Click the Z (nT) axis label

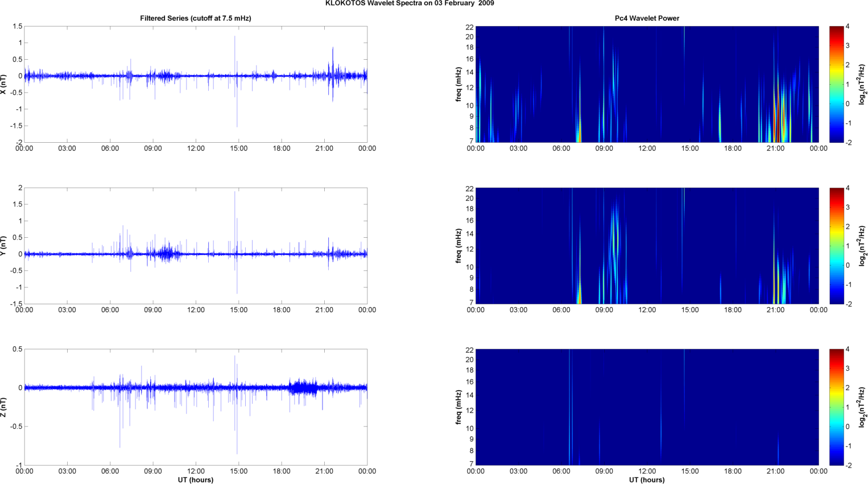point(3,407)
